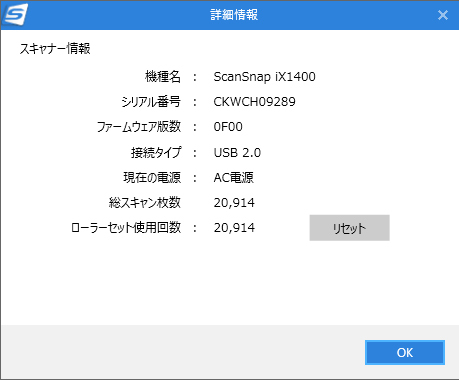Select the USB 2.0 connection value
The image size is (459, 380).
[237, 153]
